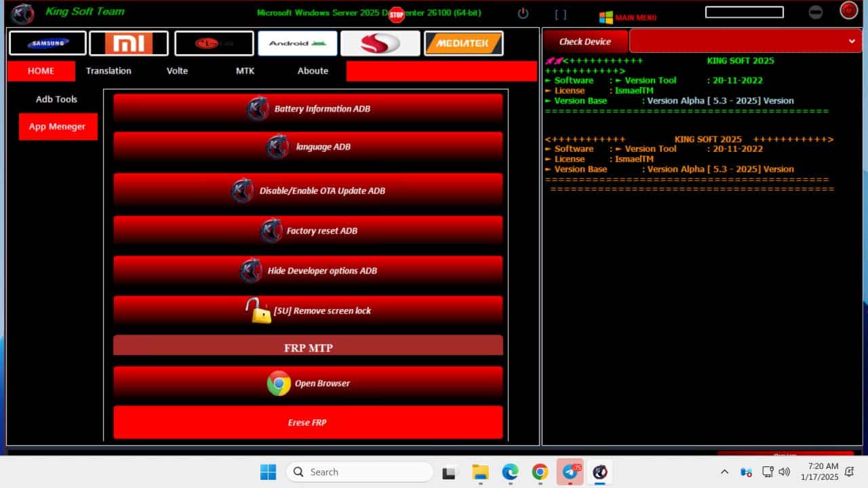Click the empty progress bar in header
This screenshot has height=488, width=868.
click(x=744, y=12)
